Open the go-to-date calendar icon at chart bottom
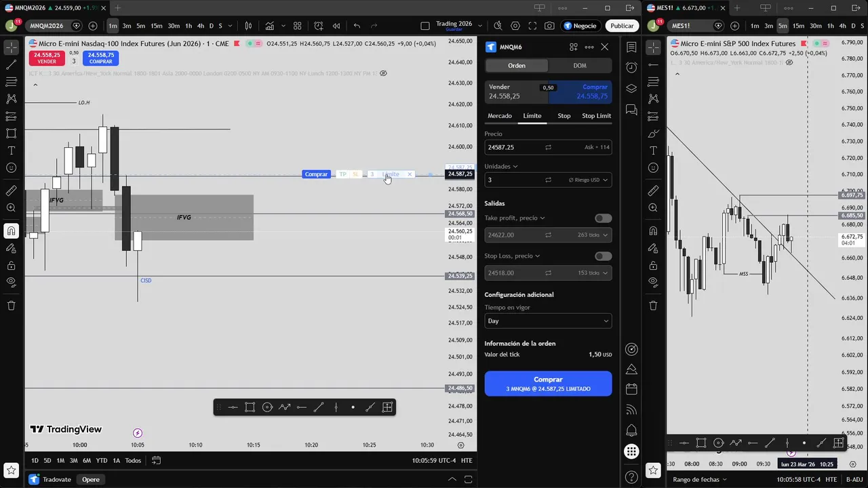 click(156, 460)
